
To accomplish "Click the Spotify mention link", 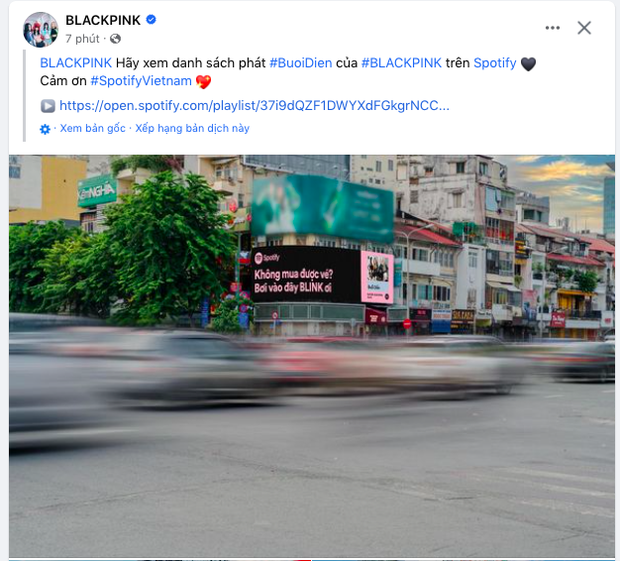I will pyautogui.click(x=495, y=63).
